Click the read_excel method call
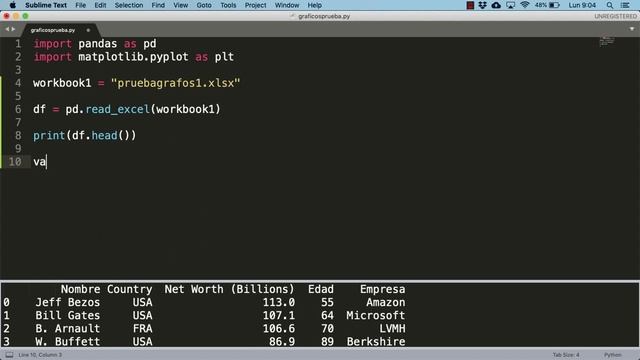 118,109
